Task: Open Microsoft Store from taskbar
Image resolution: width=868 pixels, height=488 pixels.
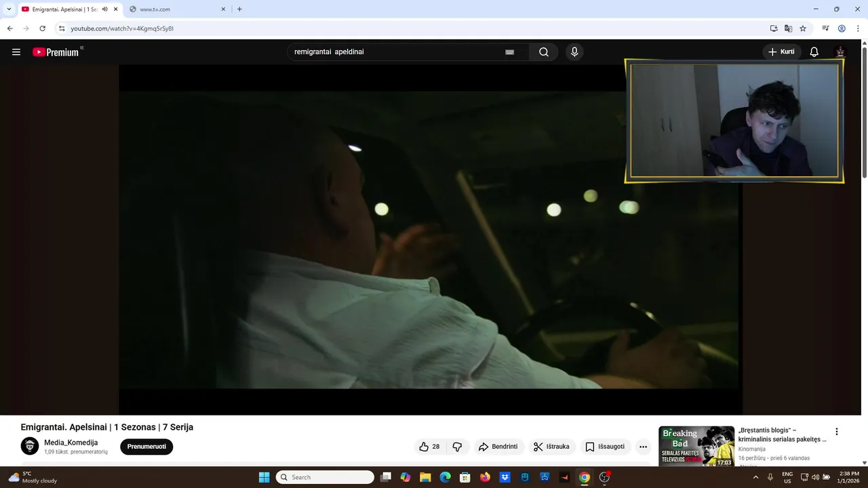Action: [465, 477]
